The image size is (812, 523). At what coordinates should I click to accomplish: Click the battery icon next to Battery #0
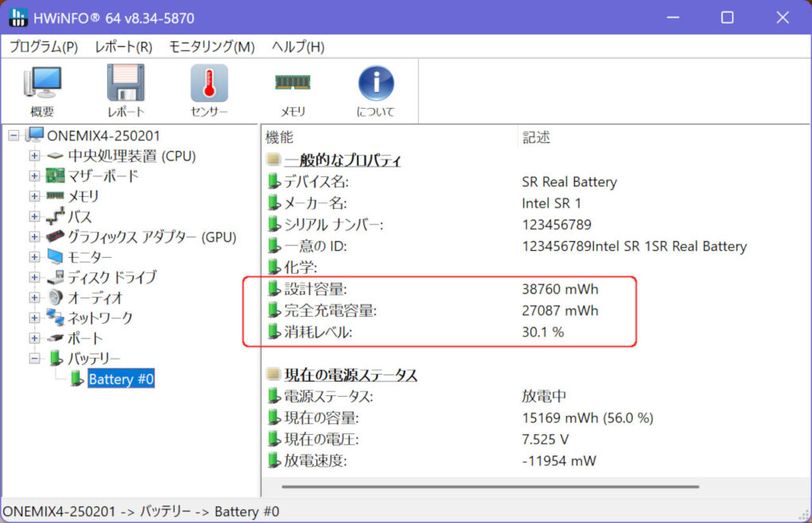point(77,379)
